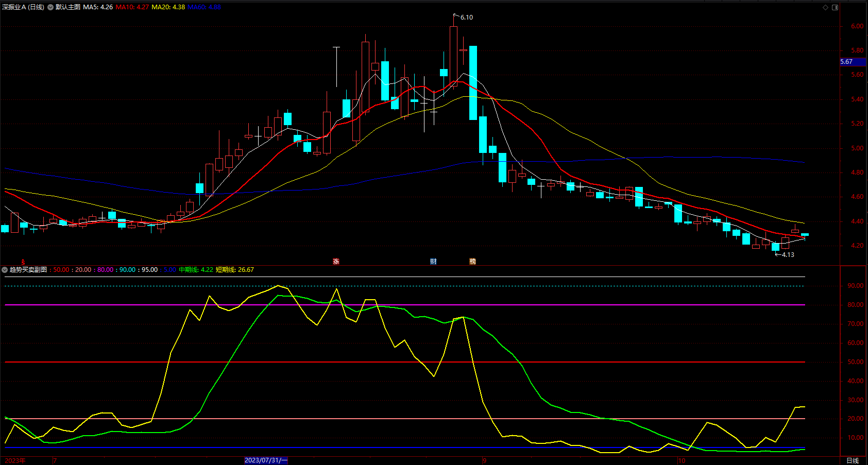Select the MA5 indicator label
868x465 pixels.
pos(98,7)
